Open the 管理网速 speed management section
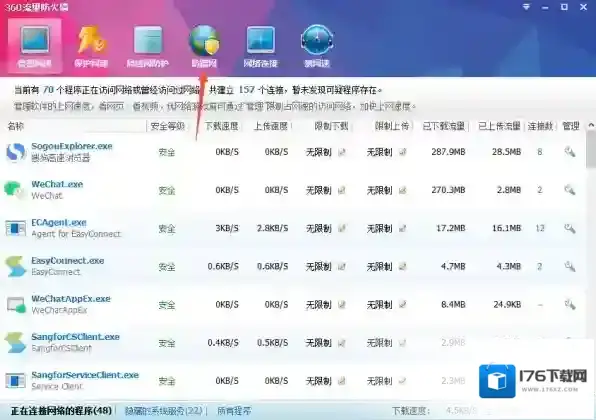Screen dimensions: 596x420 pyautogui.click(x=35, y=46)
